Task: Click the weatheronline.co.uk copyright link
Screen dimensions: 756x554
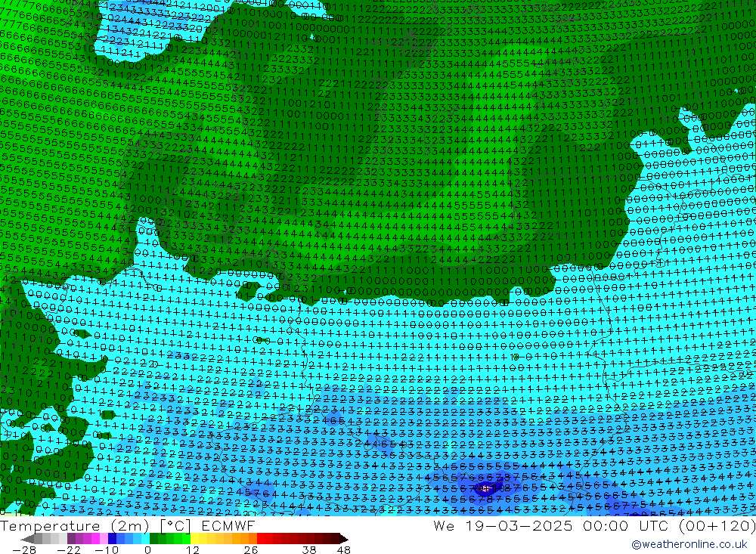Action: click(689, 544)
